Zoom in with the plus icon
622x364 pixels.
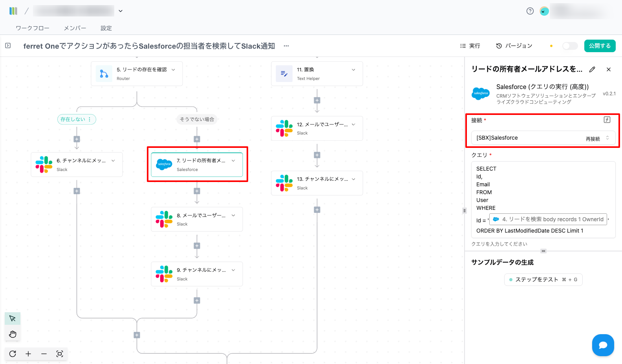pos(28,354)
